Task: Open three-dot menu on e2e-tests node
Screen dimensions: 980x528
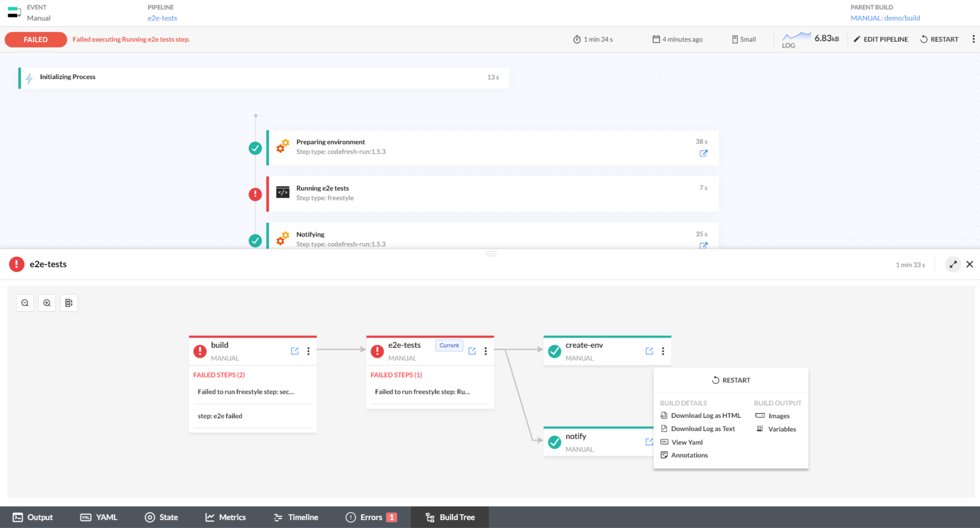Action: point(486,351)
